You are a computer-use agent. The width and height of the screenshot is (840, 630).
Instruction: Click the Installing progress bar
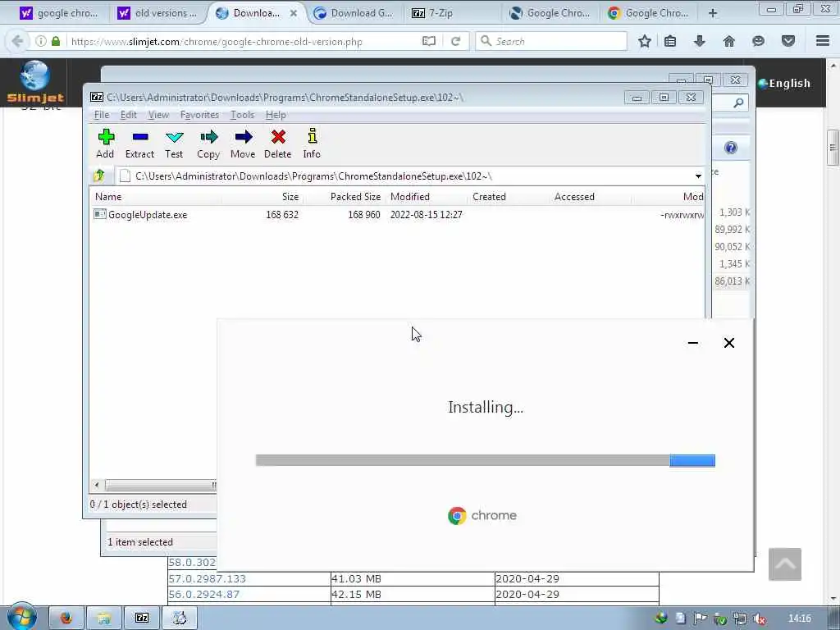click(x=486, y=461)
